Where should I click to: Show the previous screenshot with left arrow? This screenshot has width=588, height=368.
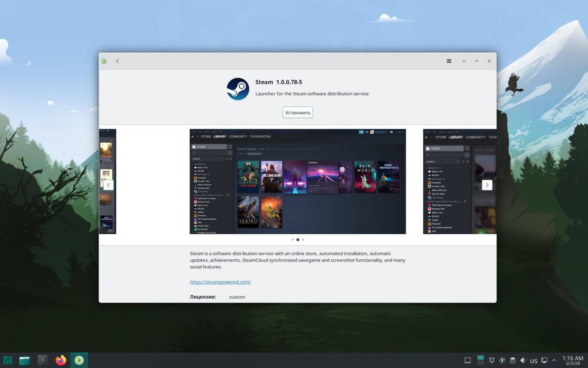[x=108, y=185]
